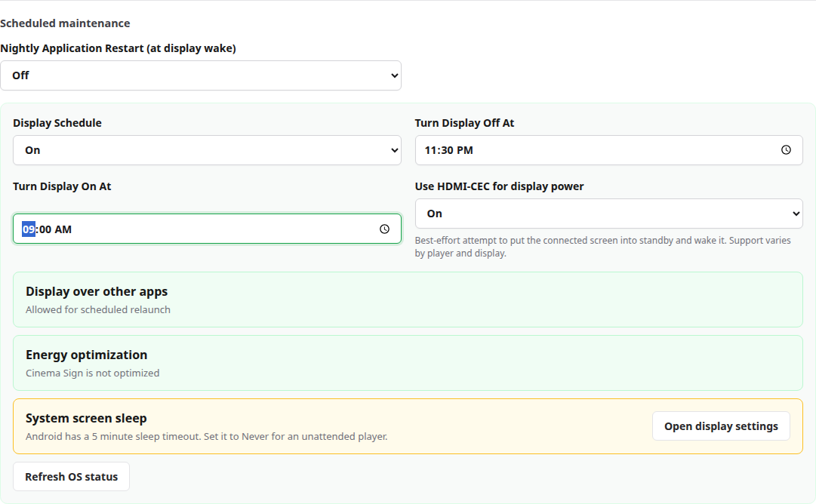Open Use HDMI-CEC for display power dropdown

click(609, 214)
